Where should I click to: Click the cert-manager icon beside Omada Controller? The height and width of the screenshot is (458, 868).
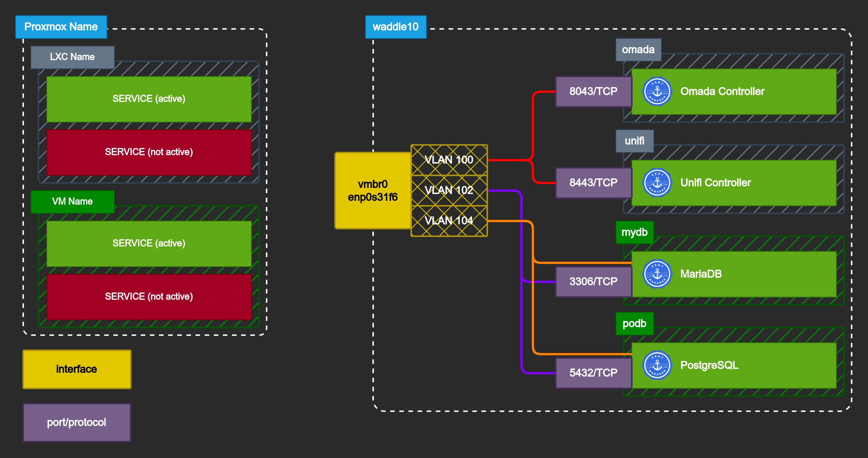[657, 91]
